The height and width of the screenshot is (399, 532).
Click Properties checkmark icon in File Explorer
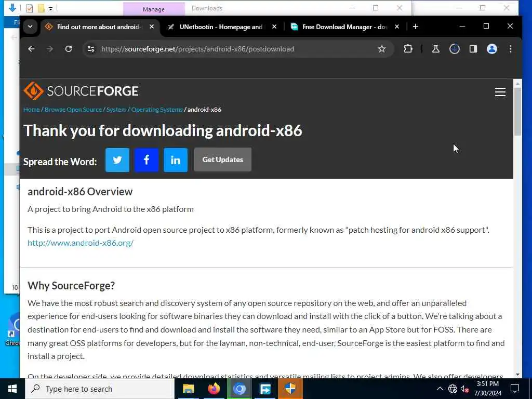pos(30,8)
